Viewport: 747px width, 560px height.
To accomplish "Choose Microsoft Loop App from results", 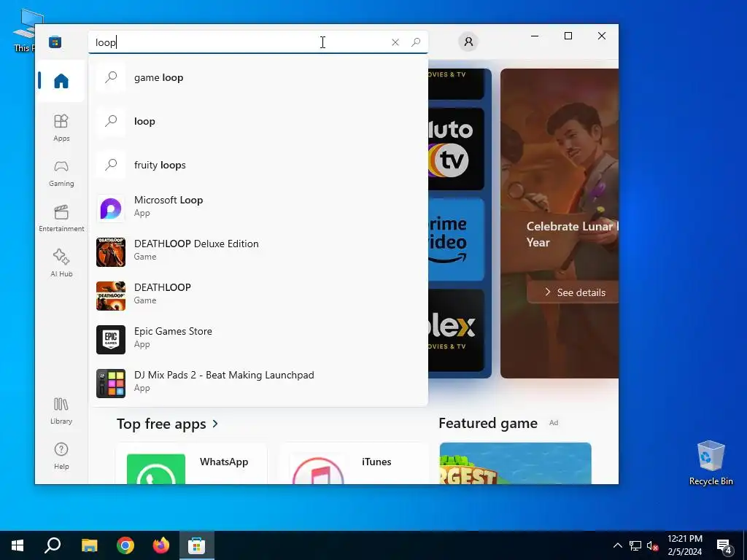I will tap(258, 208).
